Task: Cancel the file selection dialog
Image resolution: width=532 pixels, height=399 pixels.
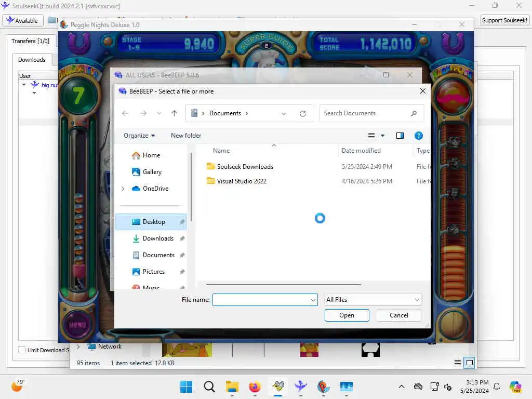Action: [x=398, y=315]
